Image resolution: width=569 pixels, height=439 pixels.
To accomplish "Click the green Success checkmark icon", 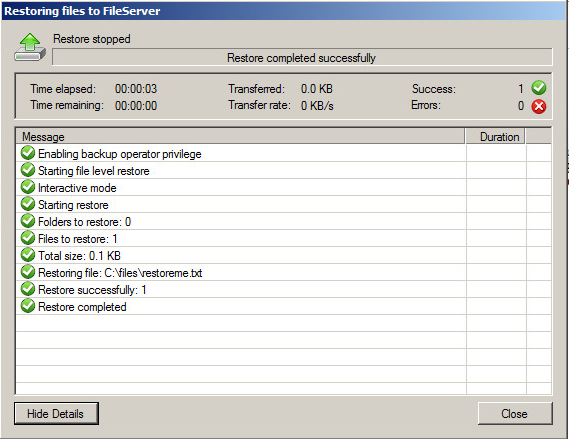I will [539, 88].
